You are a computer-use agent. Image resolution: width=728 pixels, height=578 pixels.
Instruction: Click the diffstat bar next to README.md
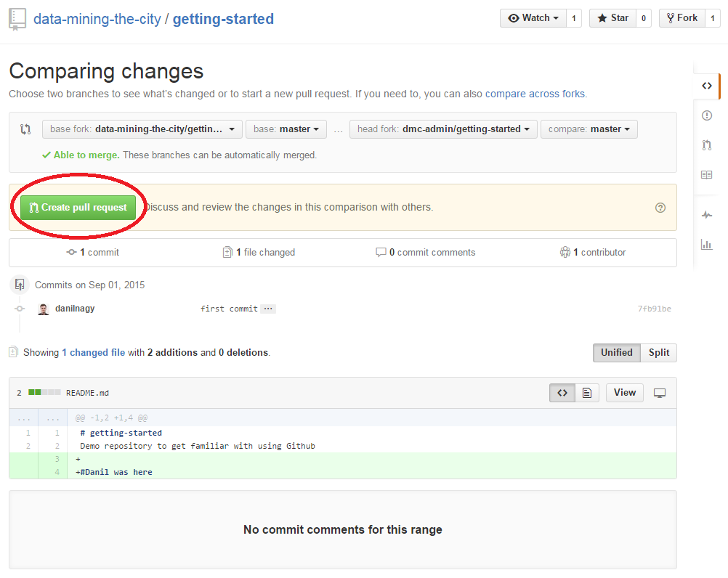click(44, 392)
